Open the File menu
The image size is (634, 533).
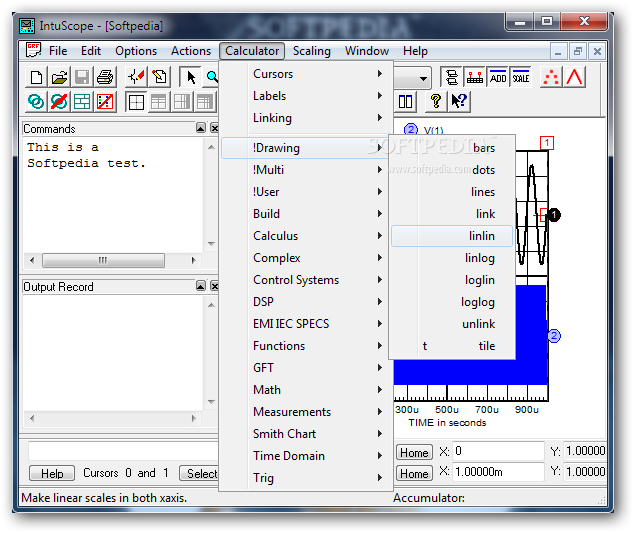(x=58, y=51)
